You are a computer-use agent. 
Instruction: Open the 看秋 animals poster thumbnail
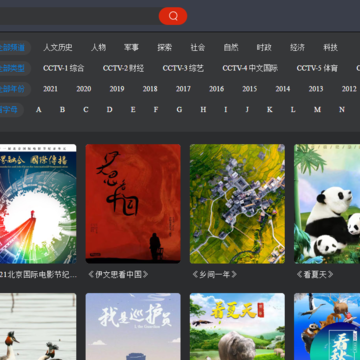[x=327, y=326]
